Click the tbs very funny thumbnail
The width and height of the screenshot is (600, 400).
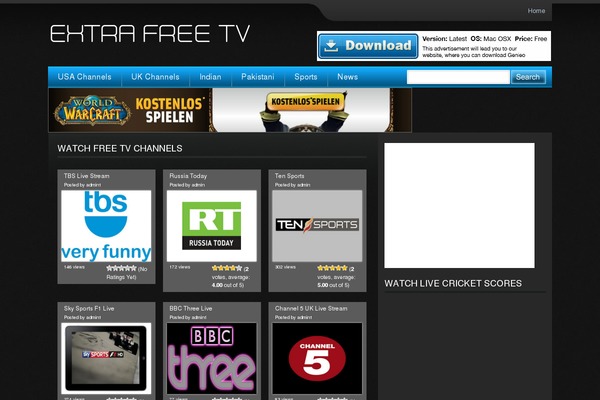click(x=106, y=226)
